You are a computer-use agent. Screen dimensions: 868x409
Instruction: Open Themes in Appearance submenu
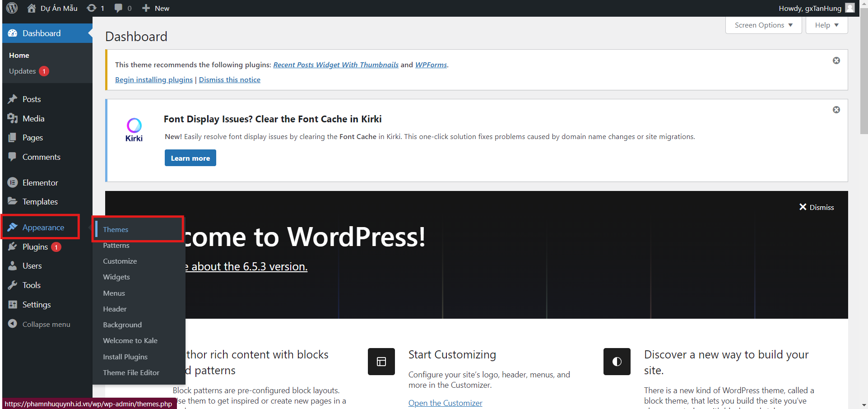pos(116,229)
